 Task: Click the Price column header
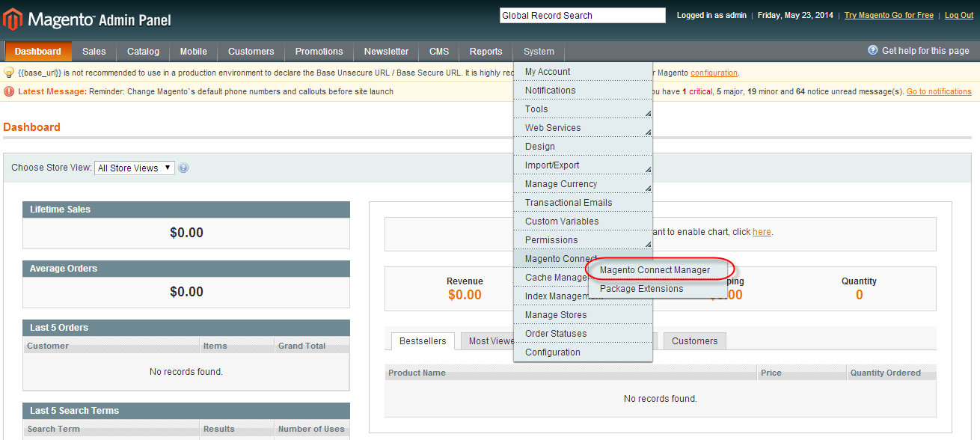[x=802, y=373]
